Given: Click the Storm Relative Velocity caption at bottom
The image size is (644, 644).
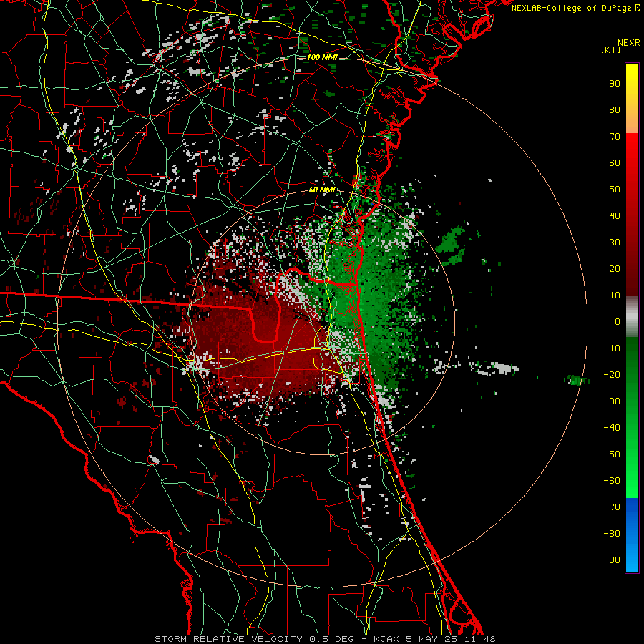Looking at the screenshot, I should click(x=325, y=639).
